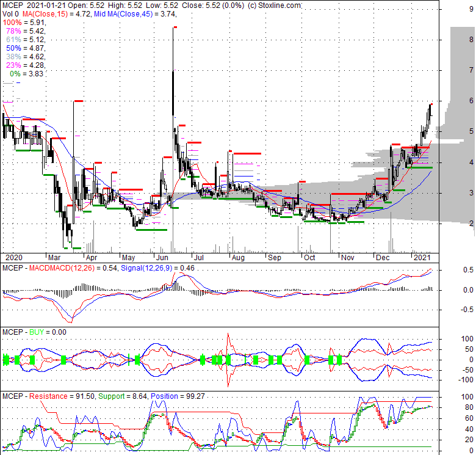Select the "38% = 4.62" Fibonacci level
Screen dimensions: 476x455
pos(26,57)
